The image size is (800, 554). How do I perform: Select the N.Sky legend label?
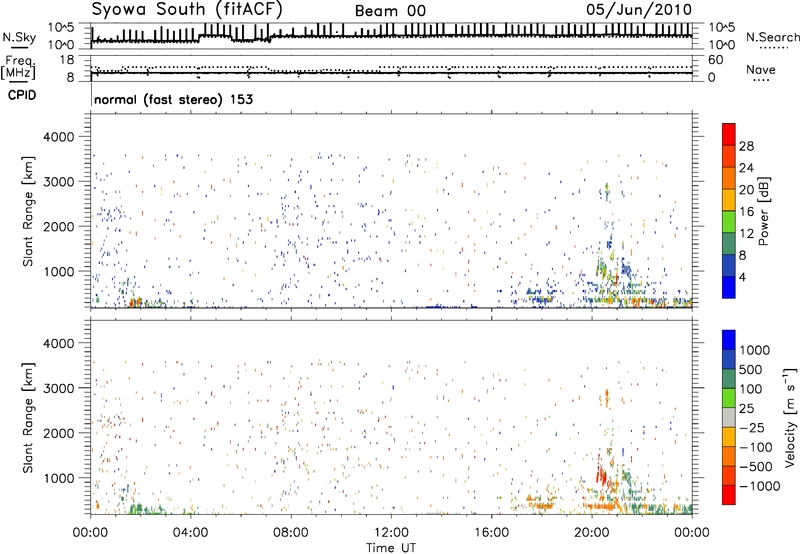click(19, 37)
